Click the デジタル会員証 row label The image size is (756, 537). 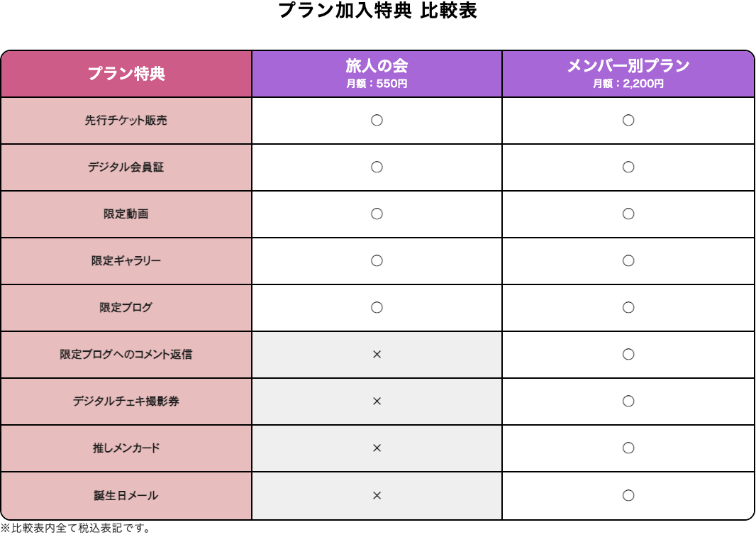click(126, 167)
